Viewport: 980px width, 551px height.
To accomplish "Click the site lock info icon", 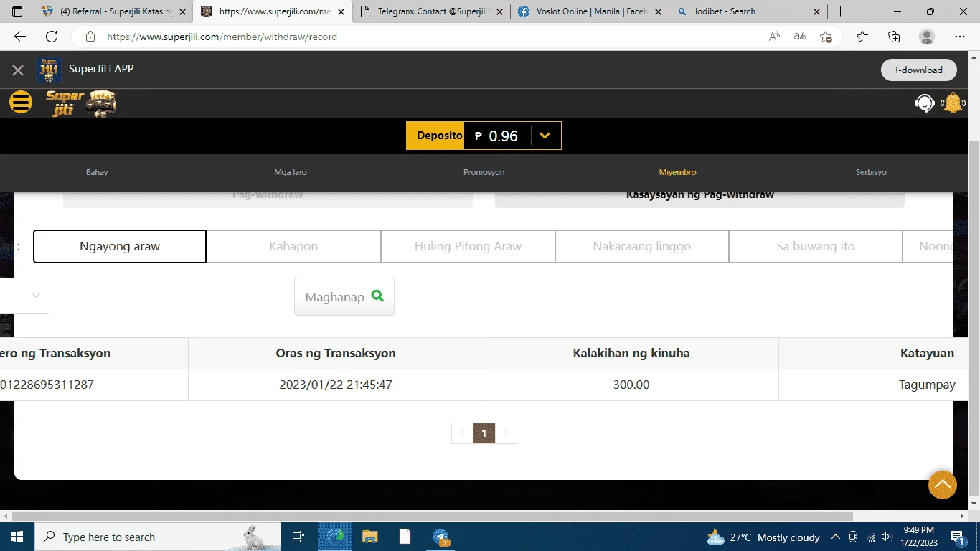I will point(90,37).
